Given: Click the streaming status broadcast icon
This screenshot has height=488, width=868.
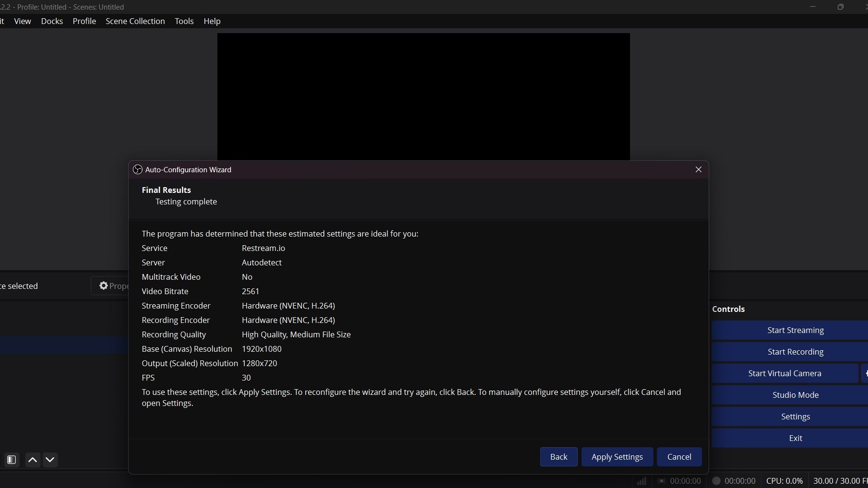Looking at the screenshot, I should [x=662, y=481].
